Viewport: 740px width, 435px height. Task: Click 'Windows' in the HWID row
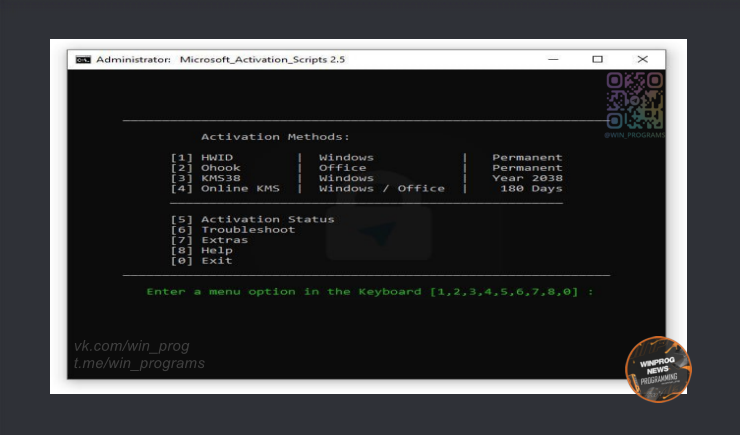pos(346,158)
